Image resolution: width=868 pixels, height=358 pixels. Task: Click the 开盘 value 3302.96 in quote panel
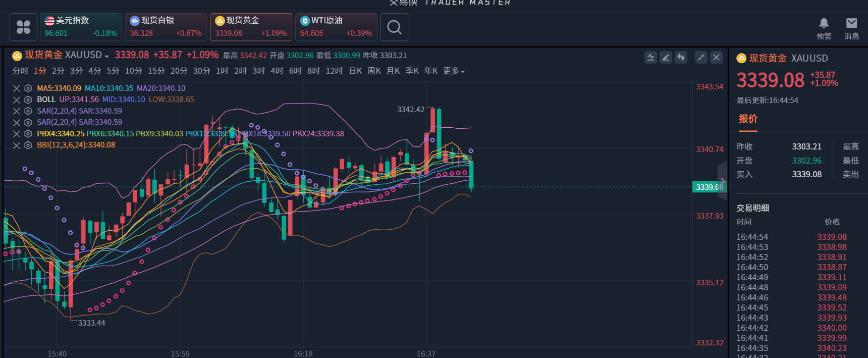[806, 161]
